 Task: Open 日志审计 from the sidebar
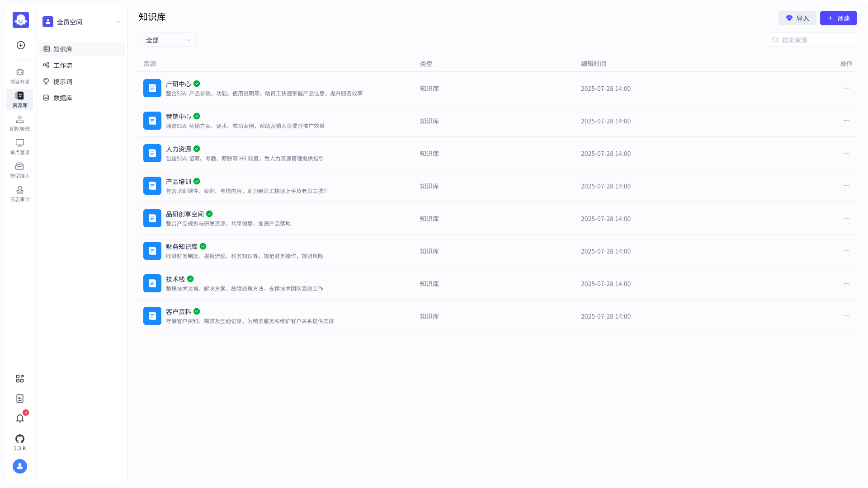coord(19,193)
